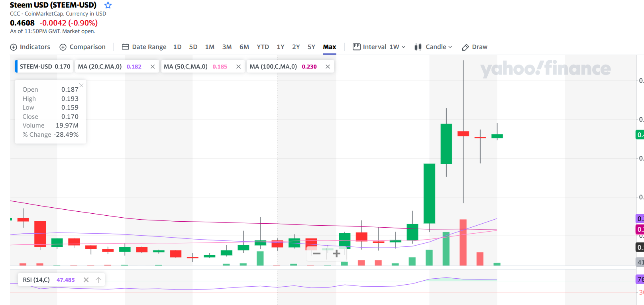Click the RSI value 47.485
This screenshot has width=644, height=305.
(66, 280)
